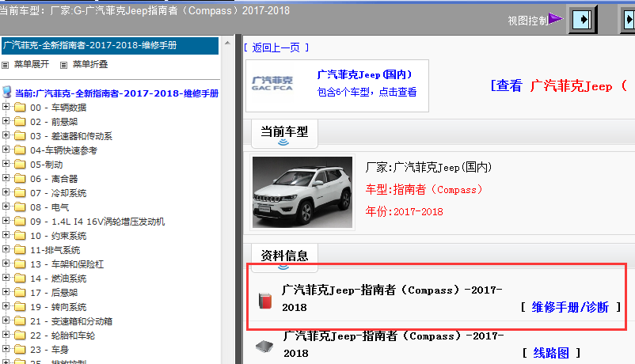
Task: Open the 维修手册/诊断 link
Action: [570, 307]
